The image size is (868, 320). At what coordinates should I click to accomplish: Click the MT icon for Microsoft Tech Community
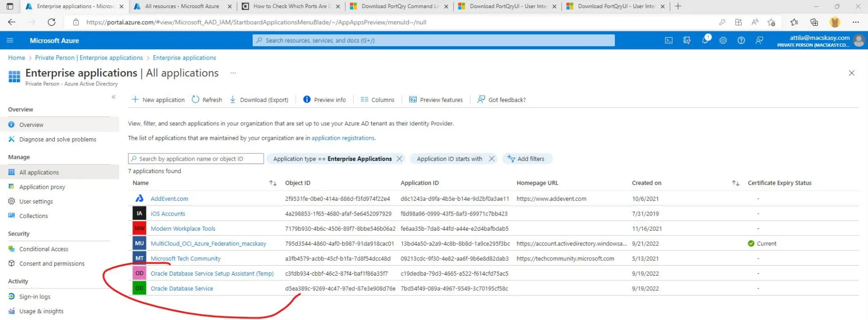click(139, 258)
